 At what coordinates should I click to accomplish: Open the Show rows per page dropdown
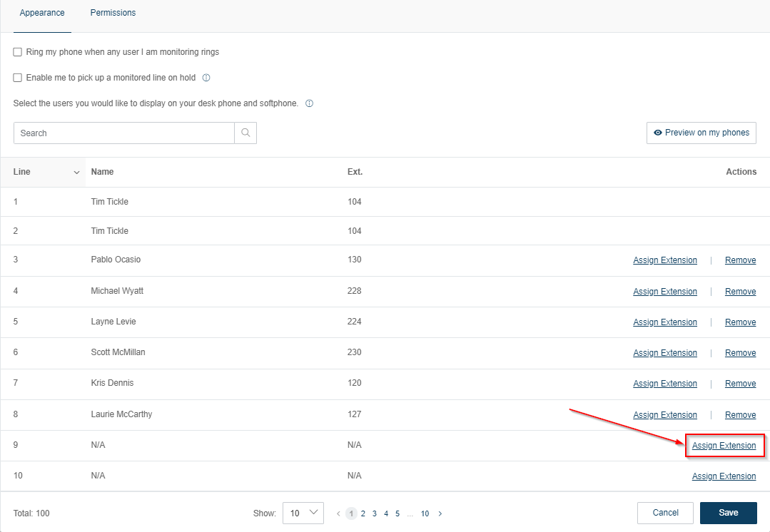click(x=303, y=513)
